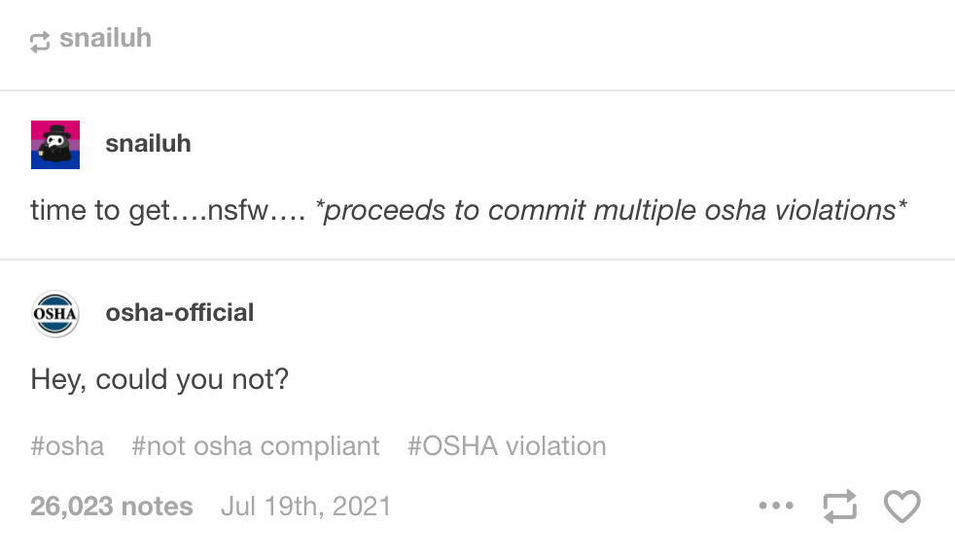This screenshot has height=560, width=955.
Task: Open the Jul 19th, 2021 permalink
Action: tap(305, 507)
